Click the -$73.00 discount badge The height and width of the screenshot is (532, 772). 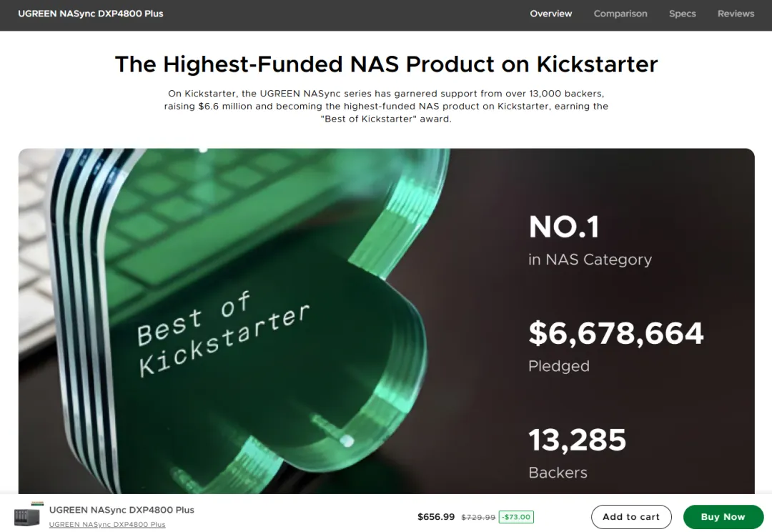[x=516, y=517]
